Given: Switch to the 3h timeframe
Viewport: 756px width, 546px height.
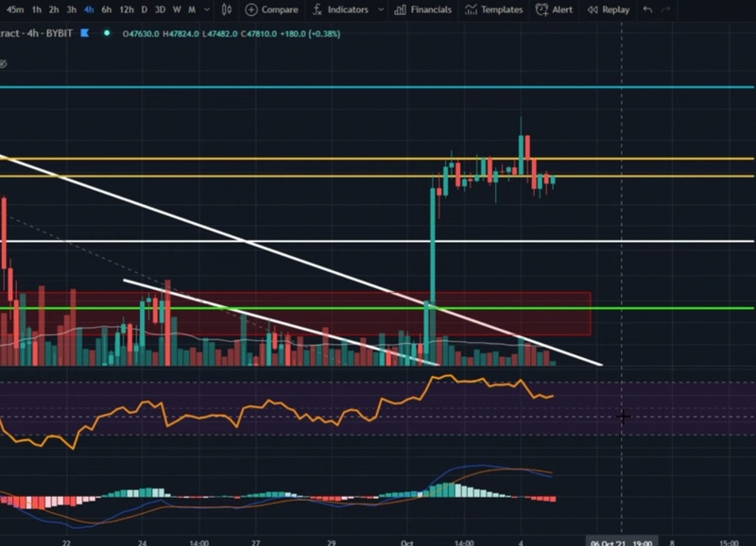Looking at the screenshot, I should tap(71, 9).
